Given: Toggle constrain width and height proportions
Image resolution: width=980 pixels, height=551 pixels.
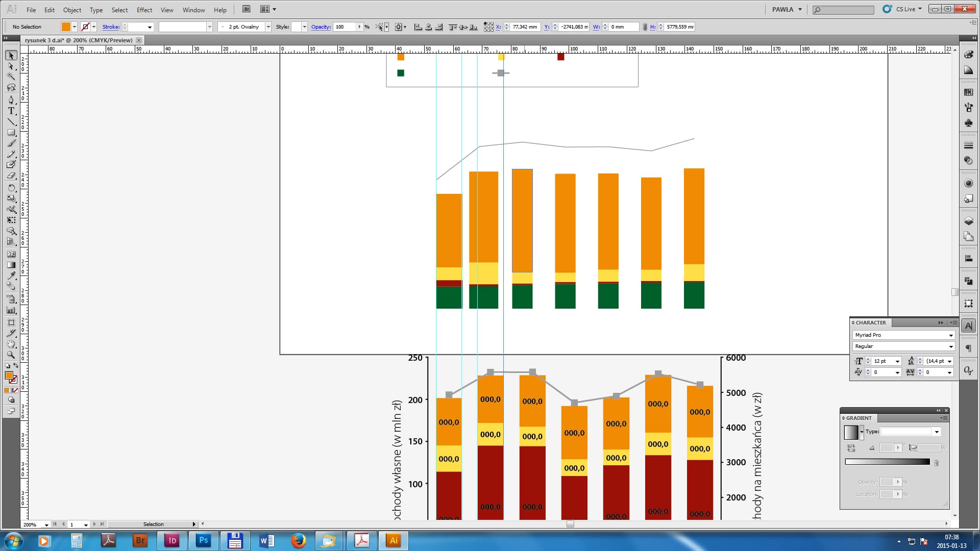Looking at the screenshot, I should coord(645,27).
